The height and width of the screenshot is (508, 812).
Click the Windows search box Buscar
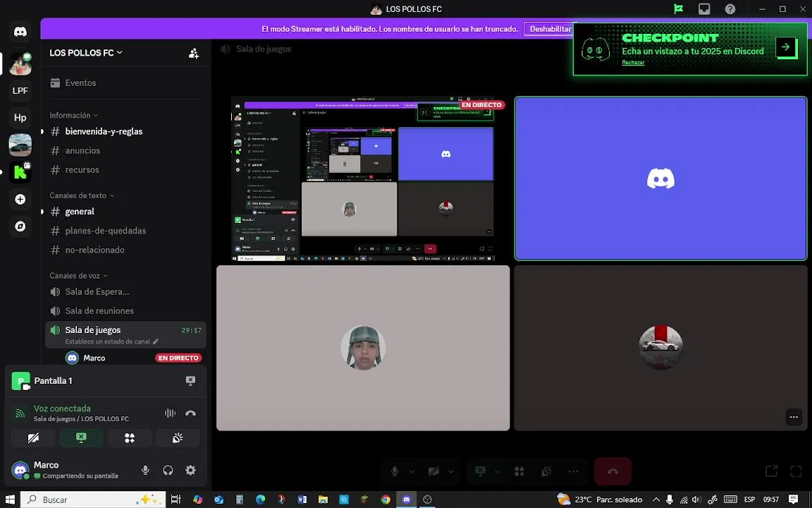[x=93, y=500]
